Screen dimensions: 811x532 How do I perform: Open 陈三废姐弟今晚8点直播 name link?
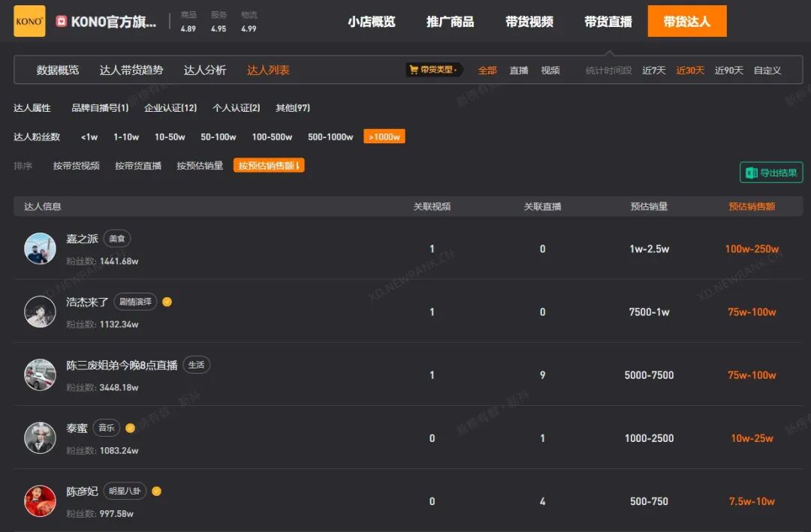pos(122,365)
